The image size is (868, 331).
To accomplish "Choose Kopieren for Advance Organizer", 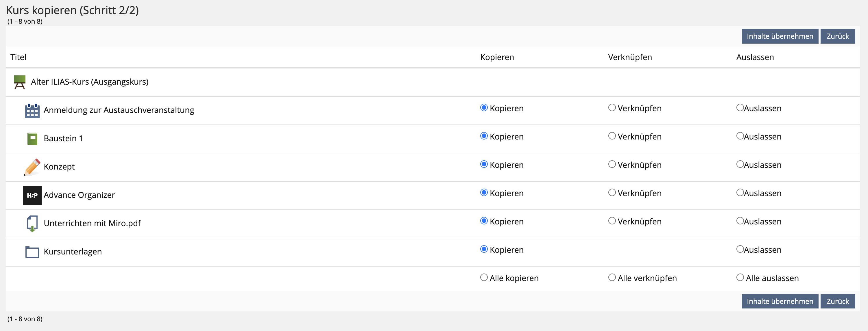I will tap(484, 193).
